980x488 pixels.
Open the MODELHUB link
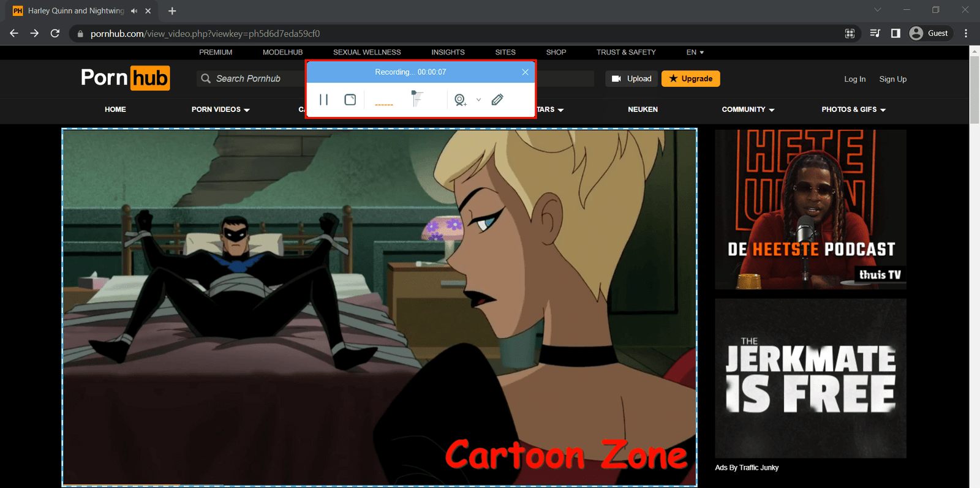pos(282,52)
